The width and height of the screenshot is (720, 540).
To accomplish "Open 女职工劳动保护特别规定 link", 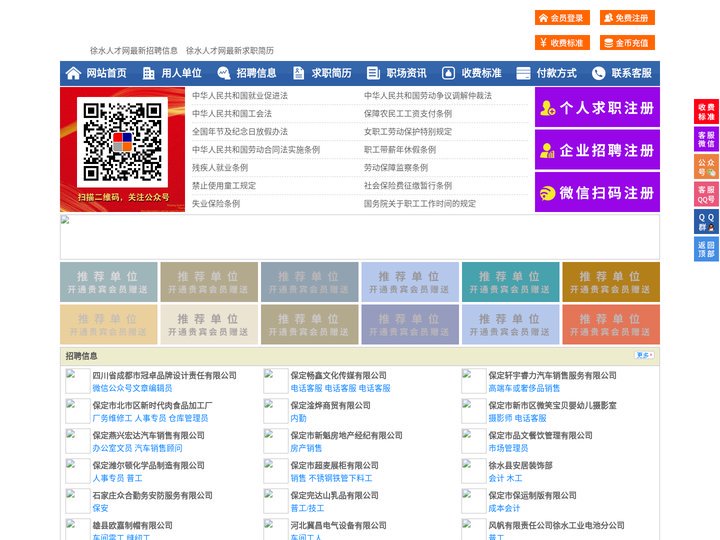I will coord(408,131).
